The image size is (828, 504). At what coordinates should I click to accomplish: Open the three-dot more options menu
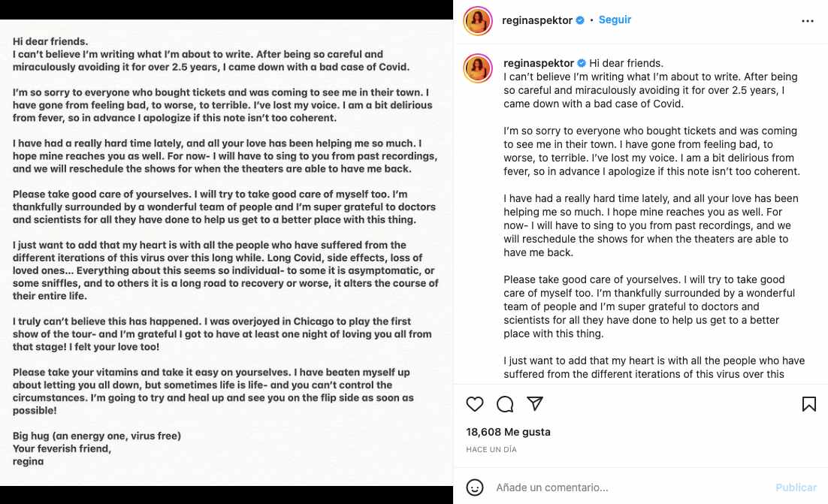(808, 21)
